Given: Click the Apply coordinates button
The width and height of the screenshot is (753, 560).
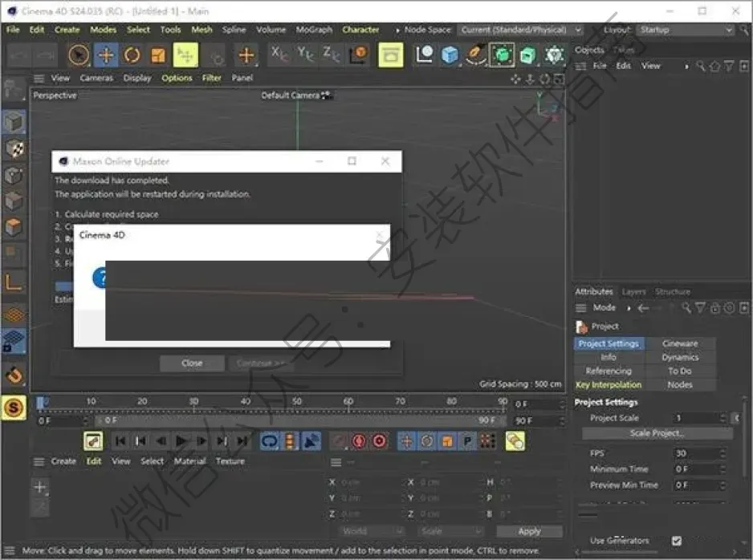Looking at the screenshot, I should (x=529, y=531).
